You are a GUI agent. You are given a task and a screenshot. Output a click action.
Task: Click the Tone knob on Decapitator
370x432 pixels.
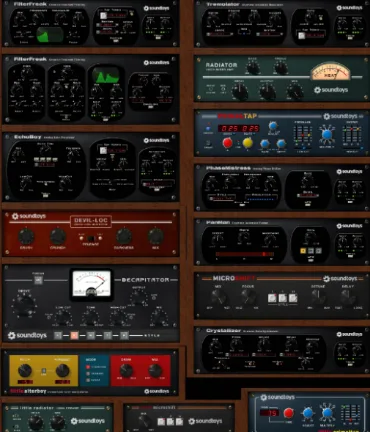(90, 316)
